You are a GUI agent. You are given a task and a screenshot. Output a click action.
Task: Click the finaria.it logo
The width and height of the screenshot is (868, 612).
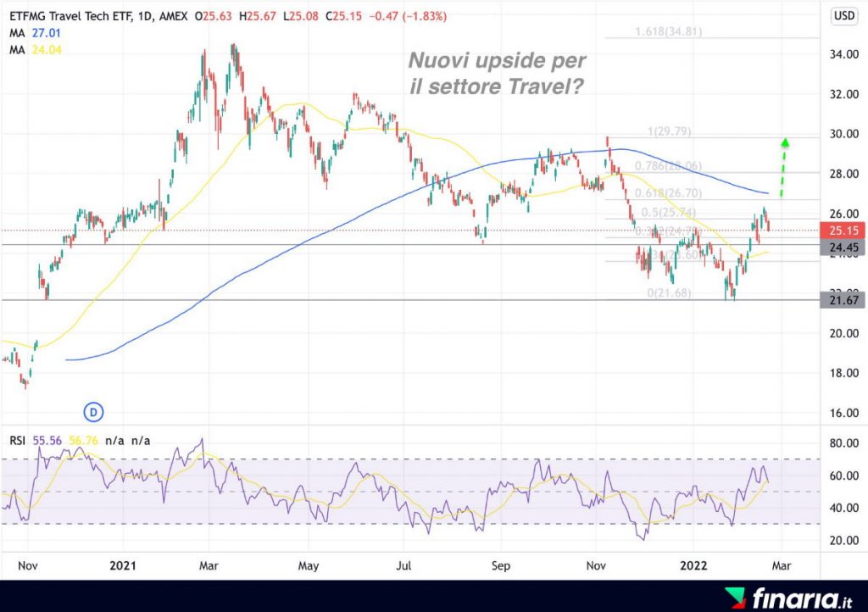789,598
